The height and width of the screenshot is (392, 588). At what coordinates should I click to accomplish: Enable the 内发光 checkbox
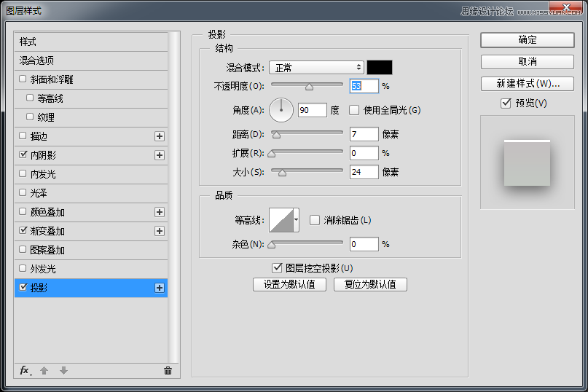(23, 173)
